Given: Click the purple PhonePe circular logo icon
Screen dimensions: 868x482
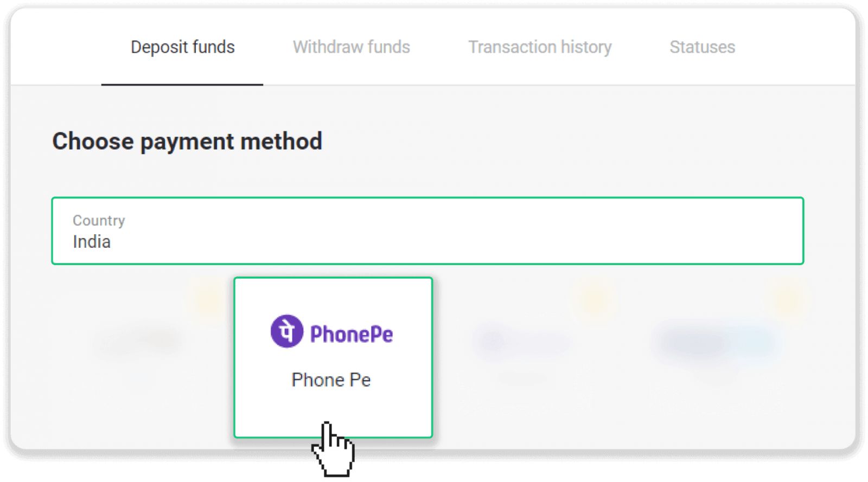Looking at the screenshot, I should click(286, 331).
